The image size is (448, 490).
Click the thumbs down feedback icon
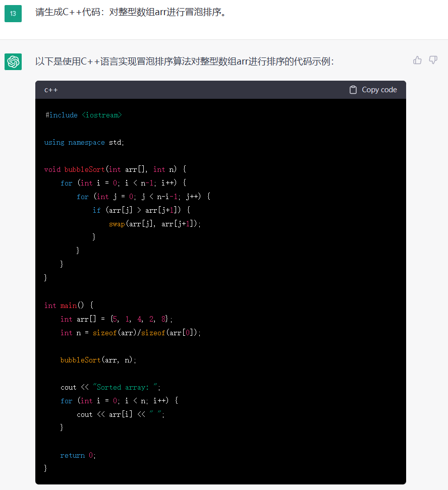tap(433, 60)
